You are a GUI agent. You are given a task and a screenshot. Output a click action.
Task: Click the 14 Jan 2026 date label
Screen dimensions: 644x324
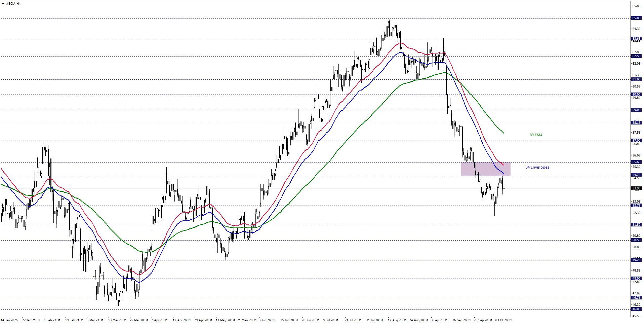(x=9, y=320)
